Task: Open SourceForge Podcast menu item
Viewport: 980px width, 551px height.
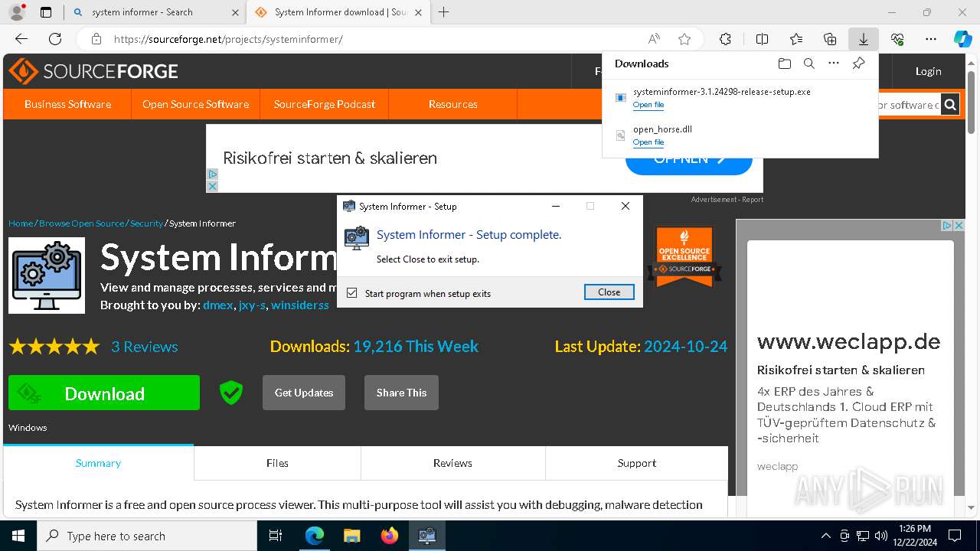Action: (x=325, y=104)
